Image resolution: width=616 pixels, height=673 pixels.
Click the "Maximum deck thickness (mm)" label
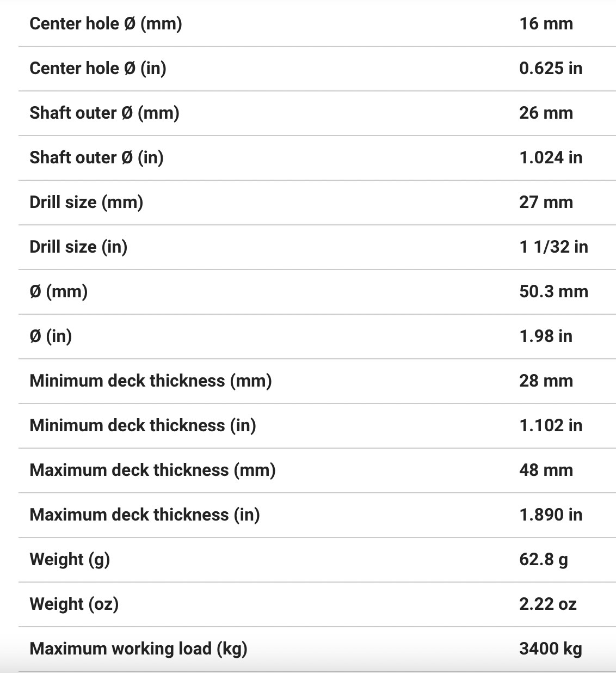pos(152,470)
